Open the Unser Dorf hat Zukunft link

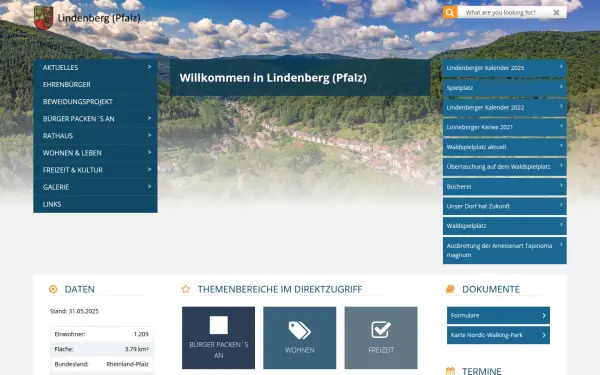tap(505, 206)
